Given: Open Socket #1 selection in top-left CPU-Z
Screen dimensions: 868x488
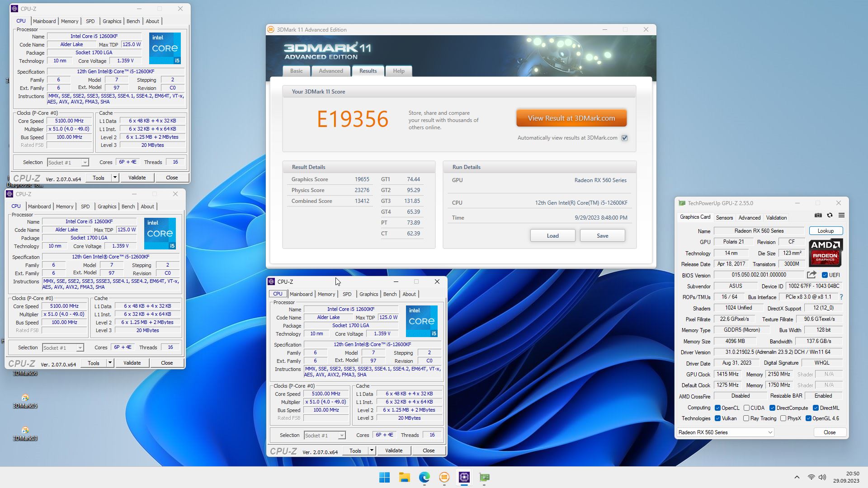Looking at the screenshot, I should (x=68, y=163).
